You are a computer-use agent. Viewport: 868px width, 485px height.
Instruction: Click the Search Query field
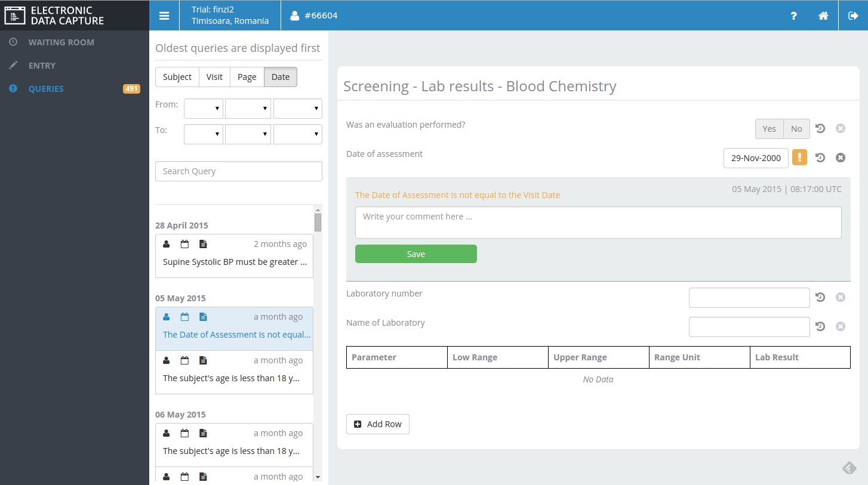point(239,171)
